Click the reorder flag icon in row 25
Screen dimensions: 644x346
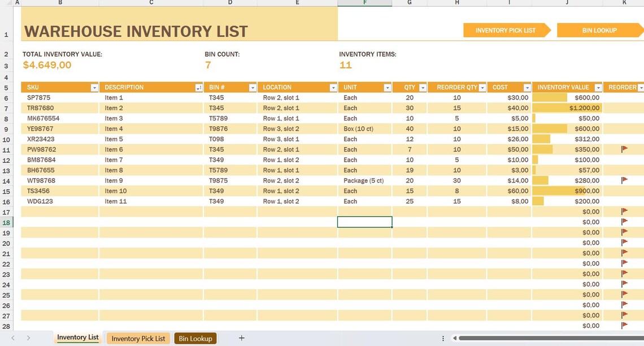tap(625, 295)
